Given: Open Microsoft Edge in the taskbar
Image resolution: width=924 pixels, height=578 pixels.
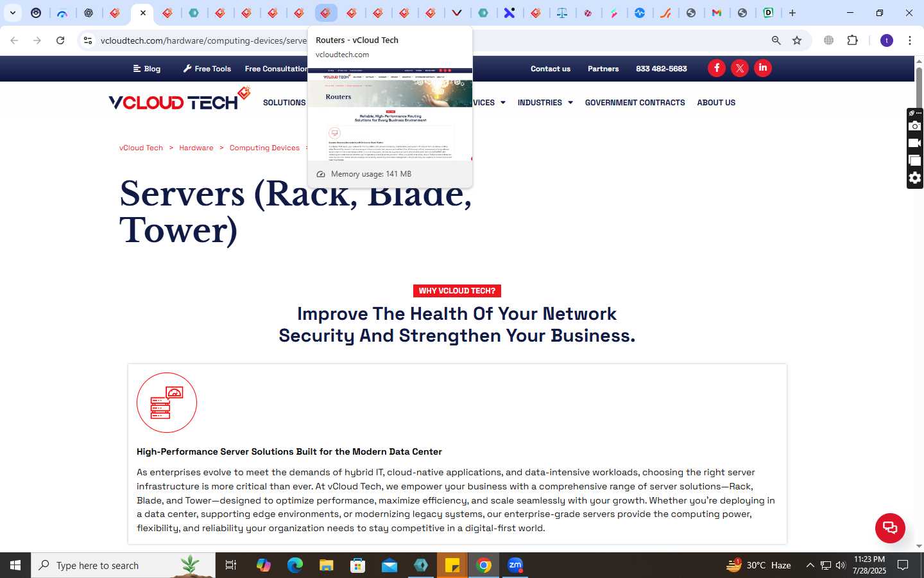Looking at the screenshot, I should [x=295, y=565].
